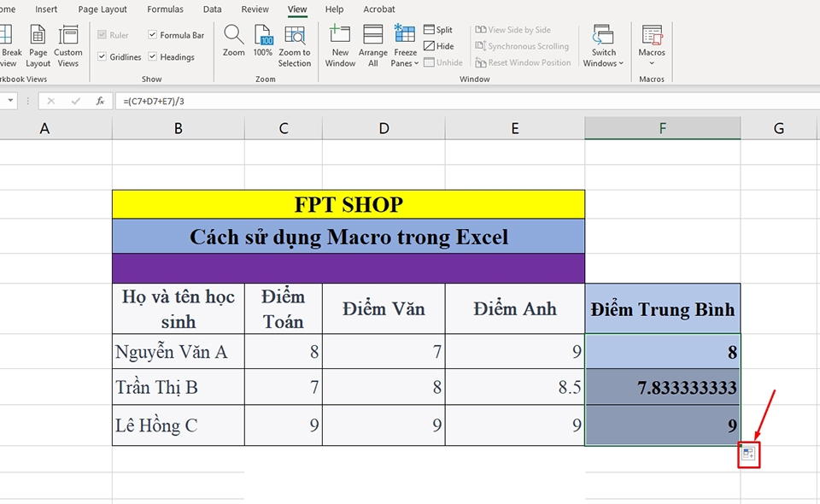Select 'Điểm Toán' header cell
This screenshot has width=820, height=504.
(x=284, y=309)
